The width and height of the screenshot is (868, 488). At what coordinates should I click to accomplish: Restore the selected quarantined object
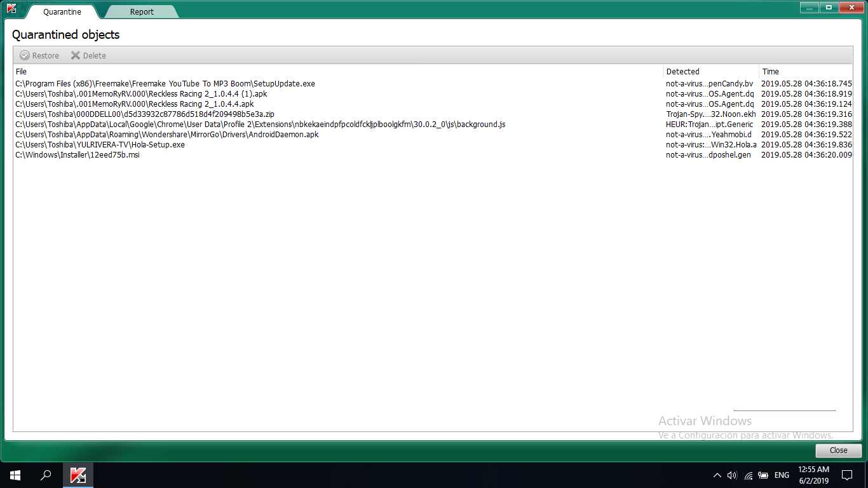pyautogui.click(x=39, y=56)
